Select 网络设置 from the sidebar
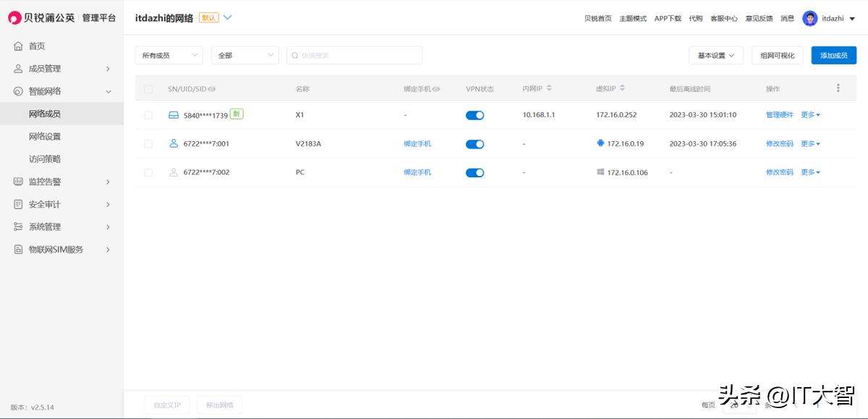 [43, 136]
